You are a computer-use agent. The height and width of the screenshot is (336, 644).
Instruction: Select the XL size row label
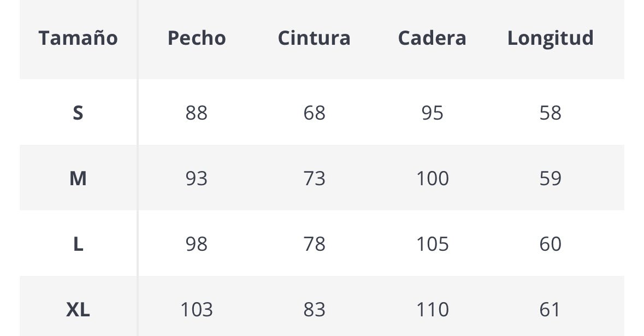click(x=78, y=310)
